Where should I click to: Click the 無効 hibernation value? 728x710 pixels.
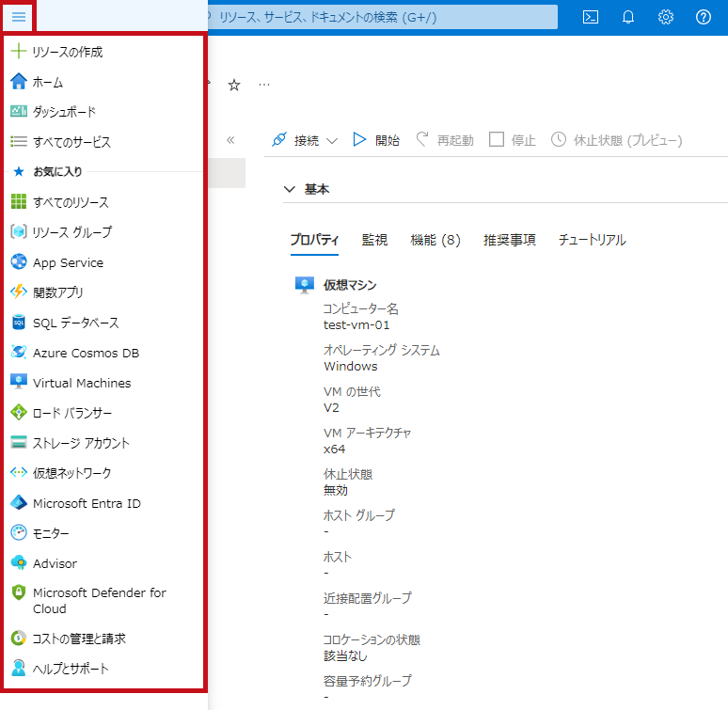click(335, 490)
